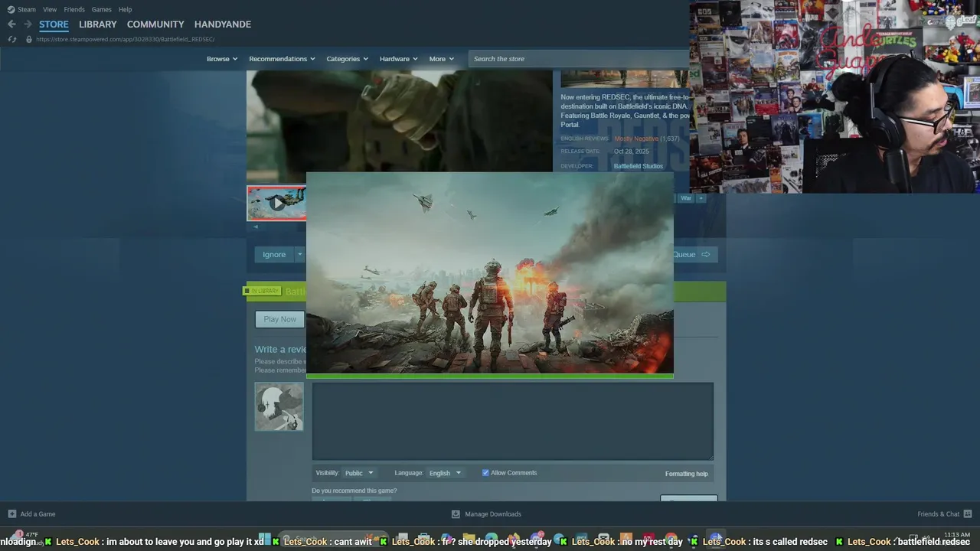Play the trailer video thumbnail
Screen dimensions: 980x551
click(x=276, y=203)
